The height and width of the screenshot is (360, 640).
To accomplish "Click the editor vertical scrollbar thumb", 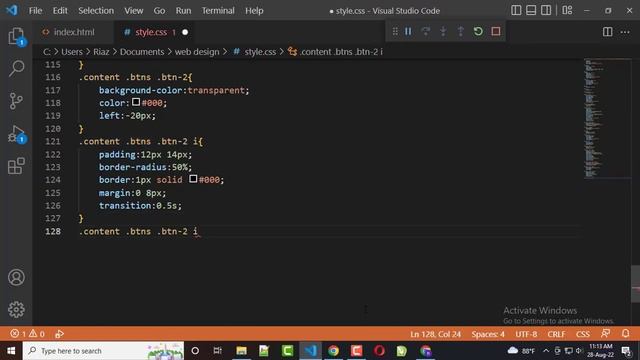I will coord(636,284).
